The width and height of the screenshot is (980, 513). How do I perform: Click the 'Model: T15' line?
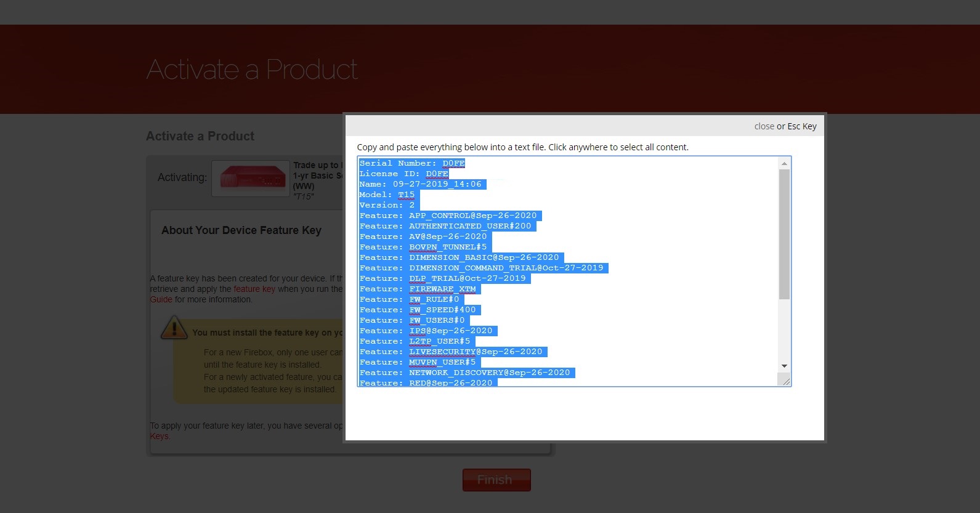387,195
